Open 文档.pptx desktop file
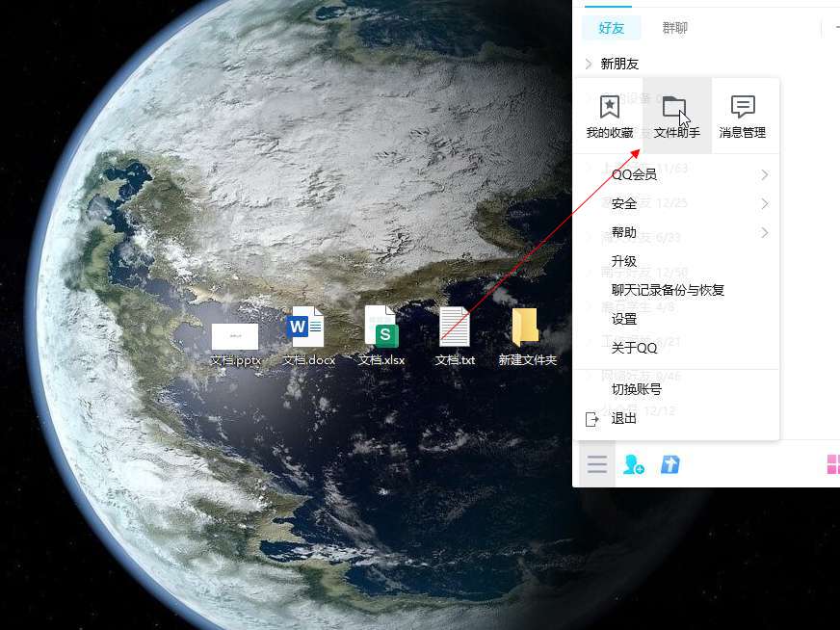 click(x=235, y=344)
